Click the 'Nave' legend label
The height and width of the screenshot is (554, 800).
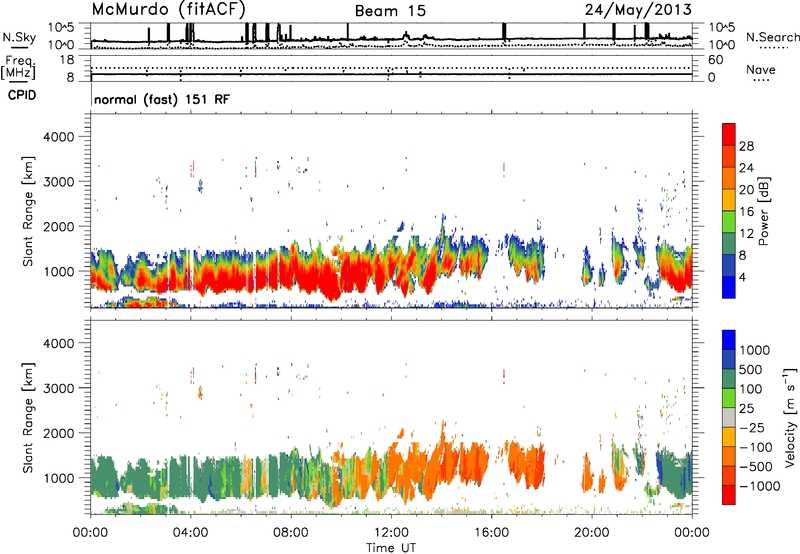coord(761,70)
